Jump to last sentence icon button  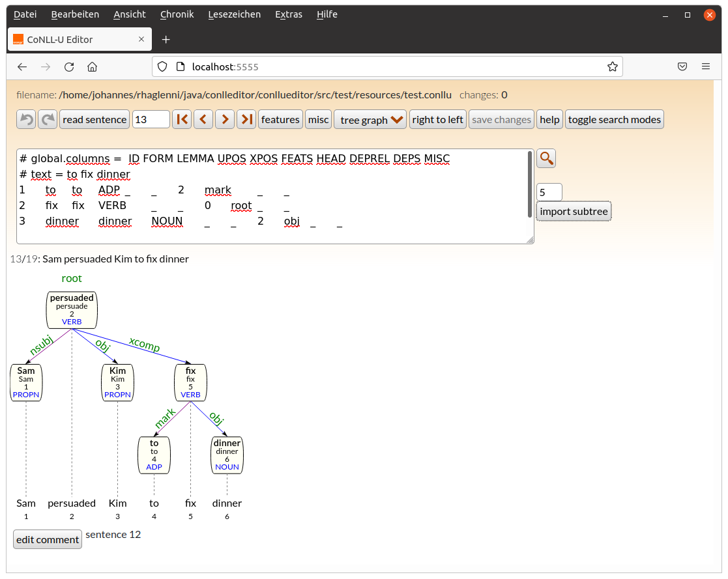(x=246, y=120)
